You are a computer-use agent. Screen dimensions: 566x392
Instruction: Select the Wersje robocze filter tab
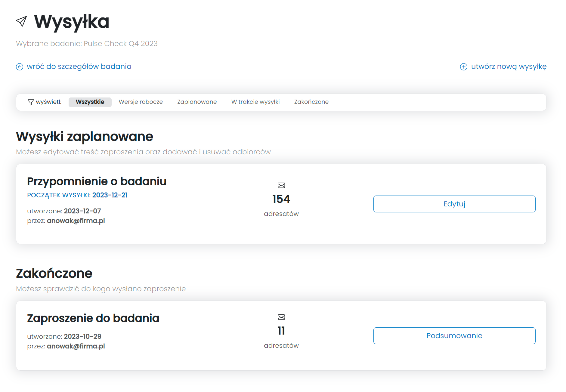[x=141, y=102]
